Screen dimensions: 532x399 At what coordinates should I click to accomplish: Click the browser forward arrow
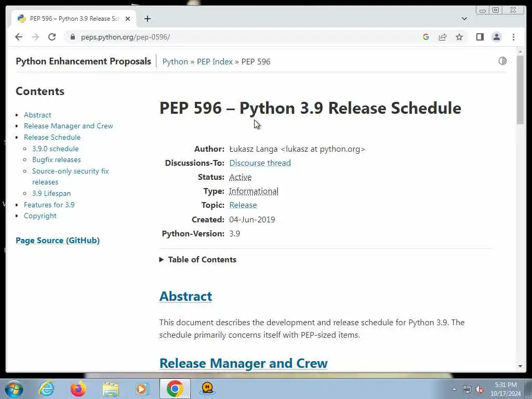click(x=35, y=37)
